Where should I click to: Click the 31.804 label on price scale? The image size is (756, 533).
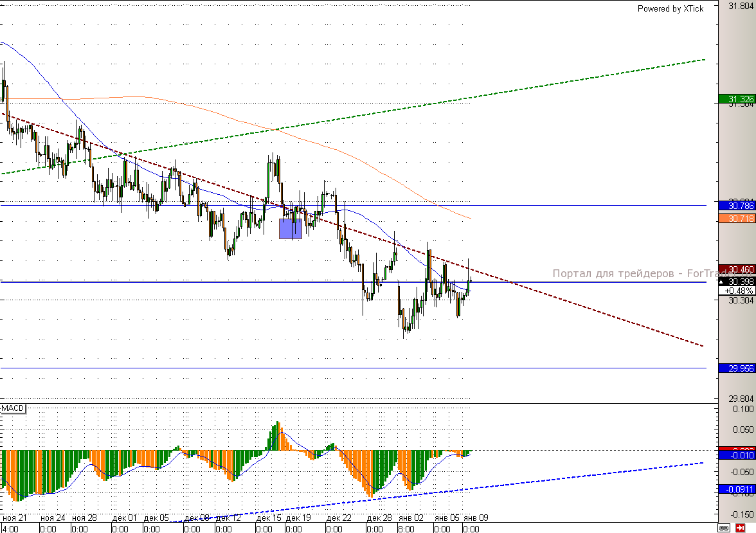pos(741,6)
